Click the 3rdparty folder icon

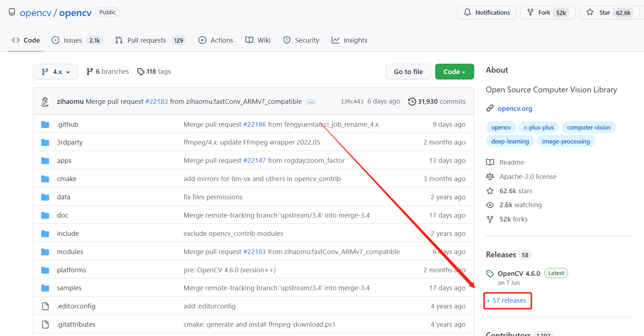tap(45, 142)
